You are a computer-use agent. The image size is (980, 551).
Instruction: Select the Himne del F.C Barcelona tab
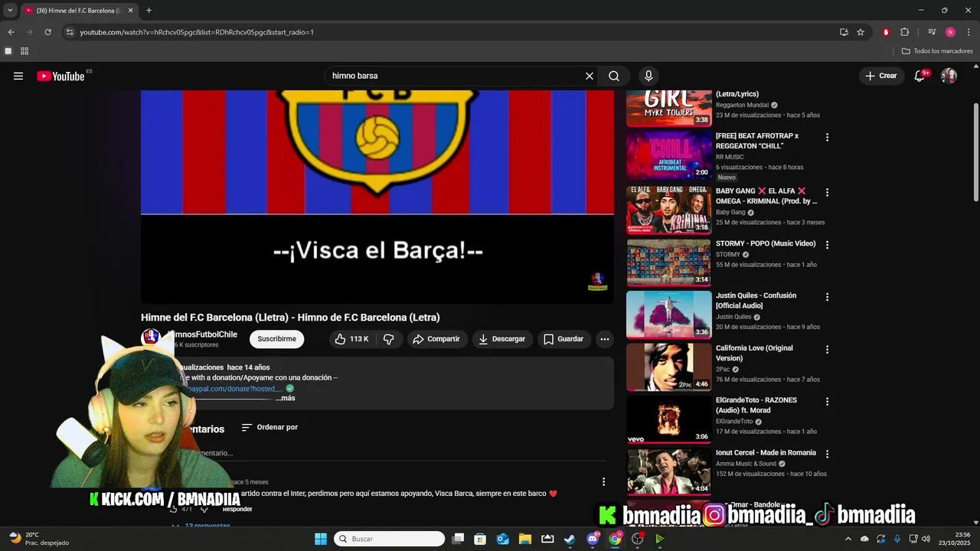[x=79, y=11]
